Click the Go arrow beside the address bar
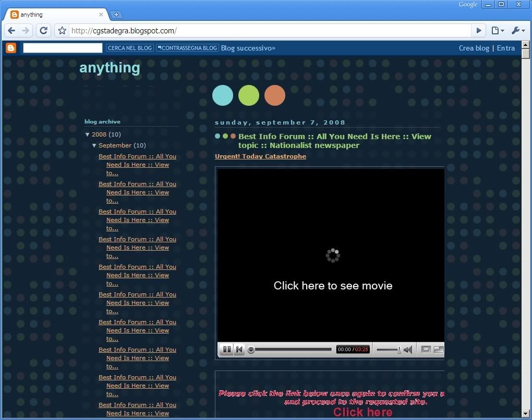This screenshot has height=420, width=532. [x=478, y=31]
